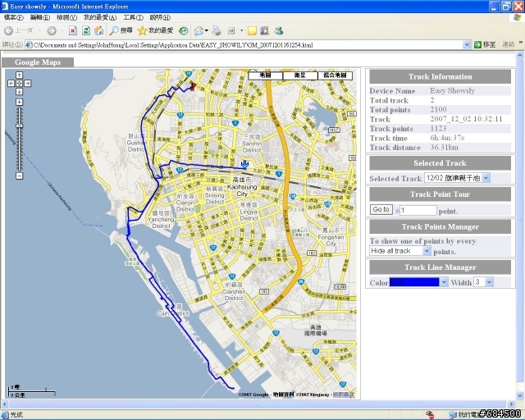Click the Refresh page icon
Screen dimensions: 525x420
coord(86,31)
